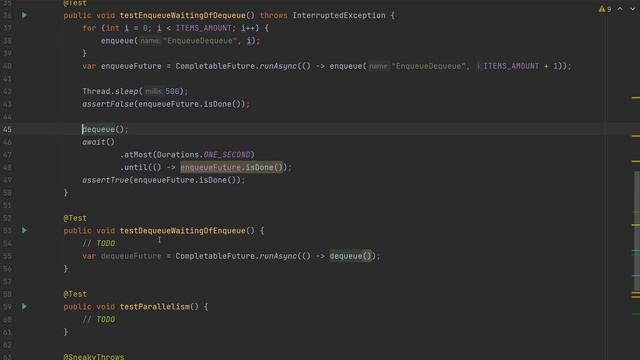The height and width of the screenshot is (360, 640).
Task: Click assertFalse statement
Action: pyautogui.click(x=166, y=104)
